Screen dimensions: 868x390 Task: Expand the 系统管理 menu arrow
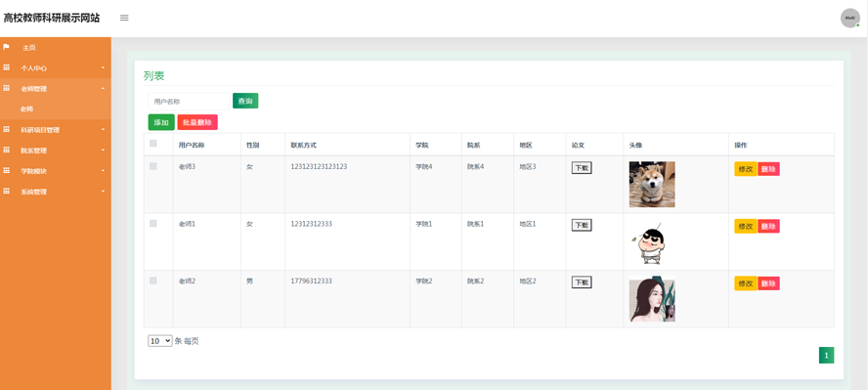pyautogui.click(x=103, y=192)
